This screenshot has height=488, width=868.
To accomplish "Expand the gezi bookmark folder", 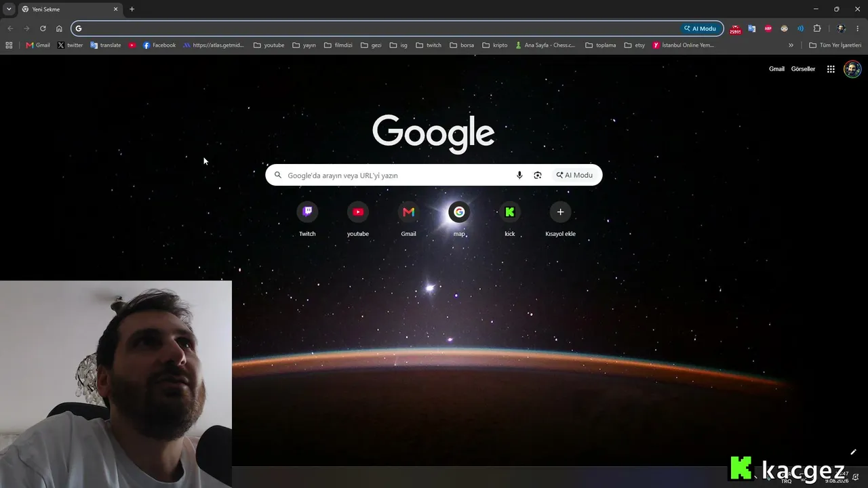I will 371,45.
